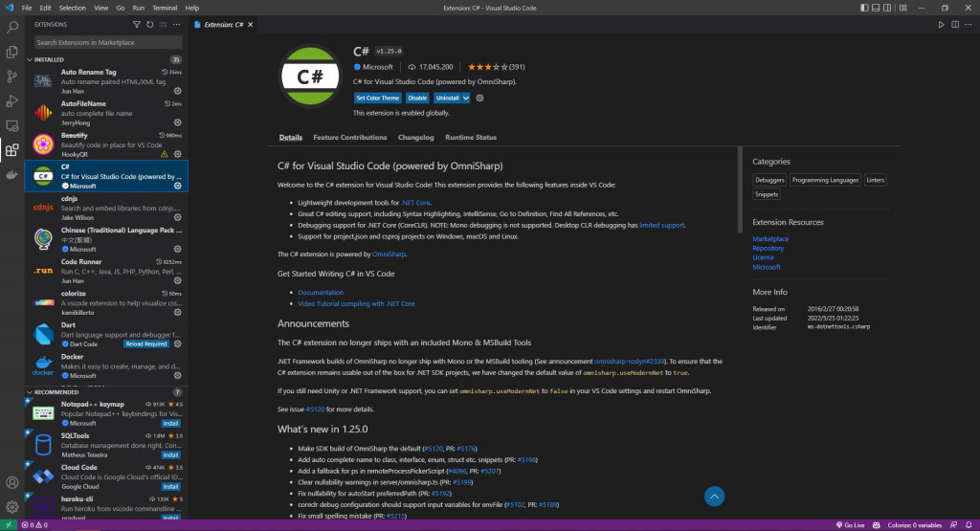
Task: Refresh the extensions list
Action: (150, 24)
